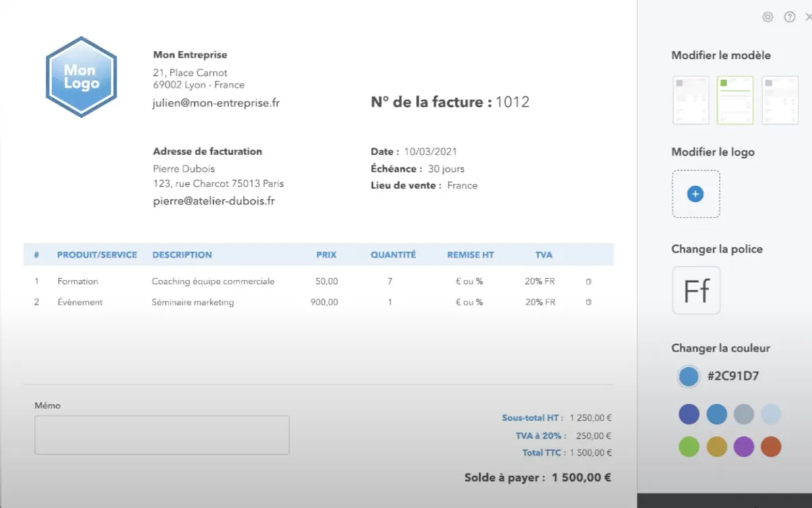Click the DESCRIPTION column header
The width and height of the screenshot is (812, 508).
click(x=182, y=255)
